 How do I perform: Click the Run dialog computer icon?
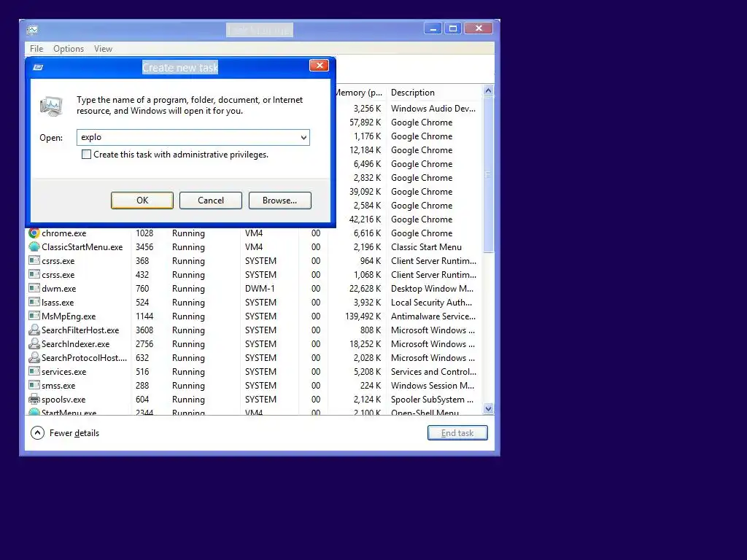(x=52, y=106)
